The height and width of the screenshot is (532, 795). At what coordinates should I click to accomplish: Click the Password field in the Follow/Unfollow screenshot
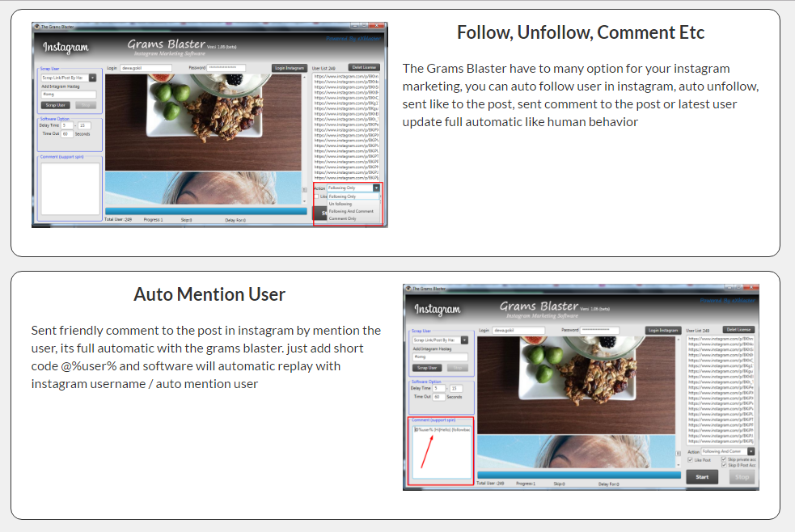coord(226,67)
